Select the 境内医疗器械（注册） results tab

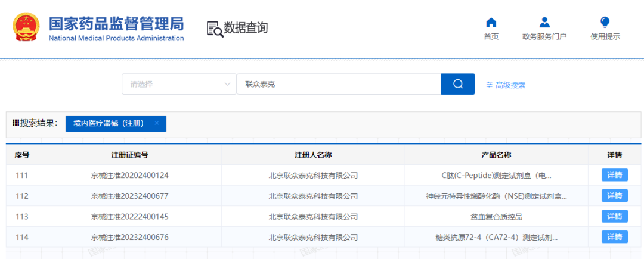coord(109,123)
